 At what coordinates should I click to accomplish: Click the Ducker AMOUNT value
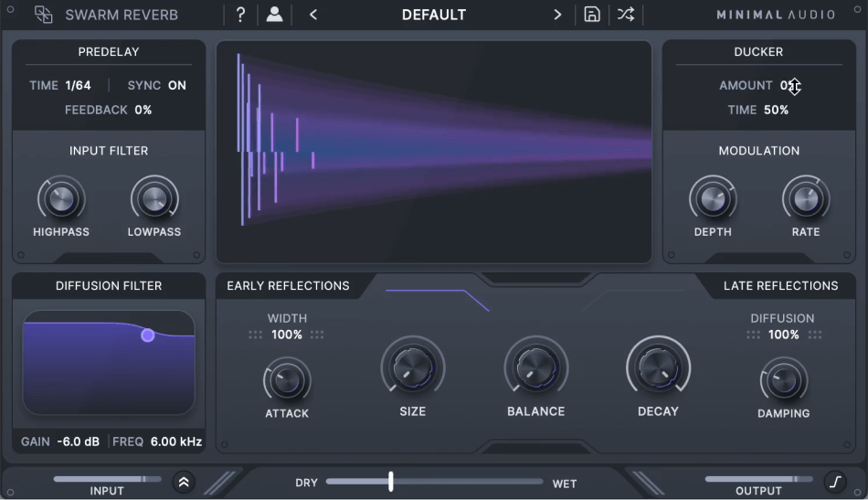pos(790,85)
